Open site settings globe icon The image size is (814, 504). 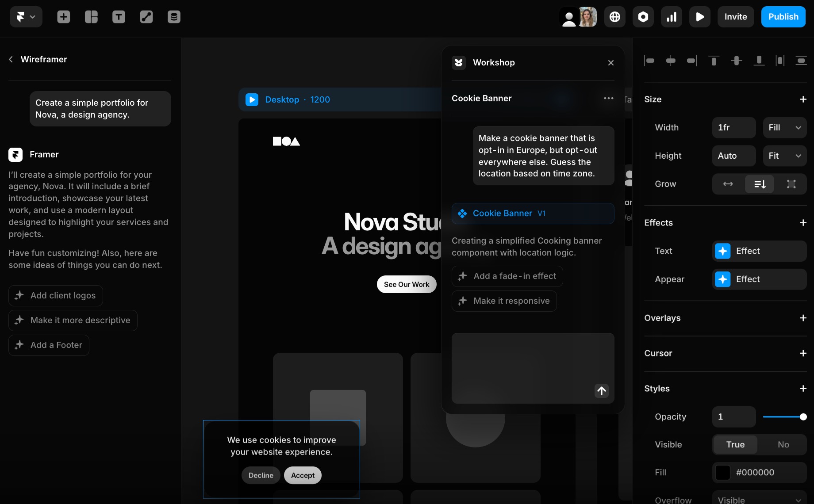click(x=615, y=17)
